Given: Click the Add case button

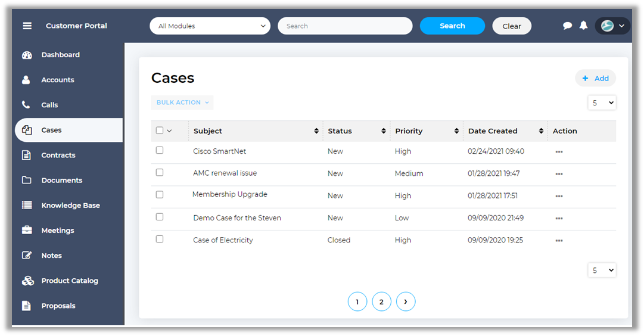Looking at the screenshot, I should tap(595, 78).
